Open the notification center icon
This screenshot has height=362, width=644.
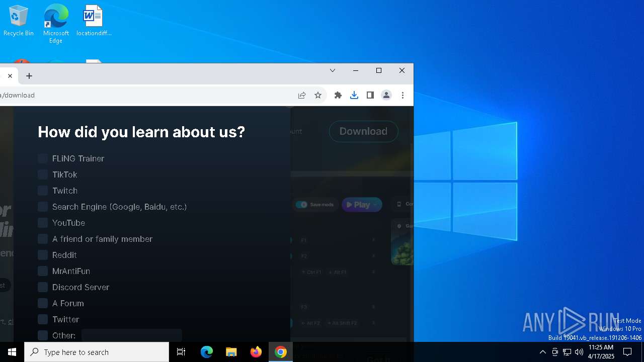tap(627, 352)
